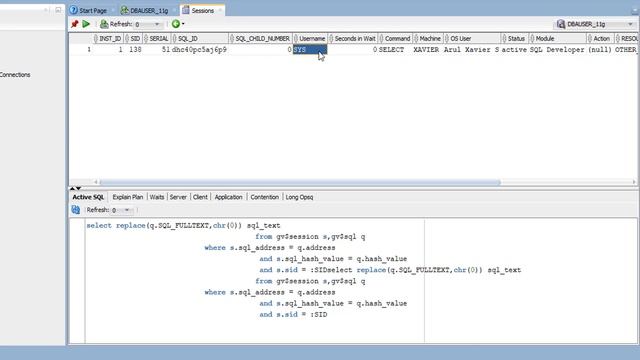Click the Module column header
Screen dimensions: 640x360
click(x=557, y=38)
